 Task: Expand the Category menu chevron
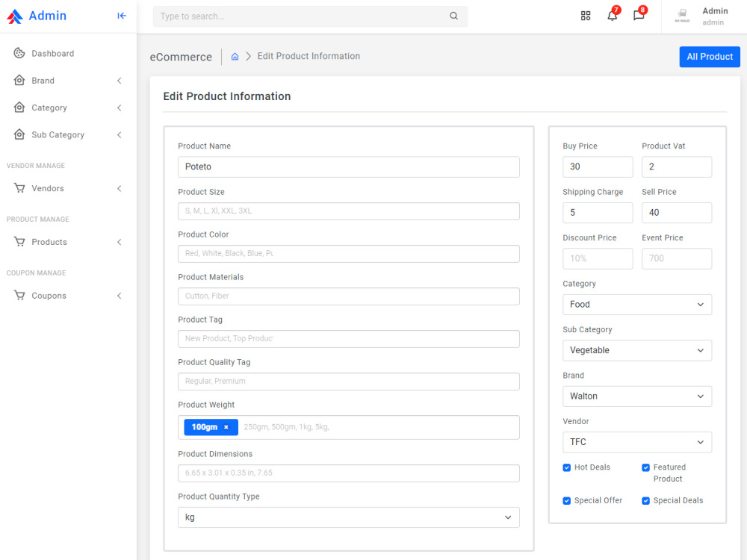[119, 108]
